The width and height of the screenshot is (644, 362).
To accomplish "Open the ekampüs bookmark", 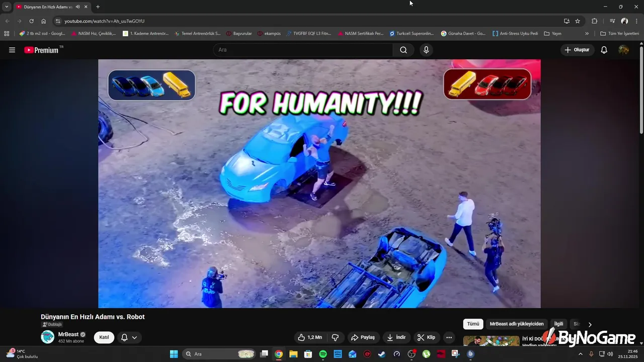I will (x=269, y=34).
